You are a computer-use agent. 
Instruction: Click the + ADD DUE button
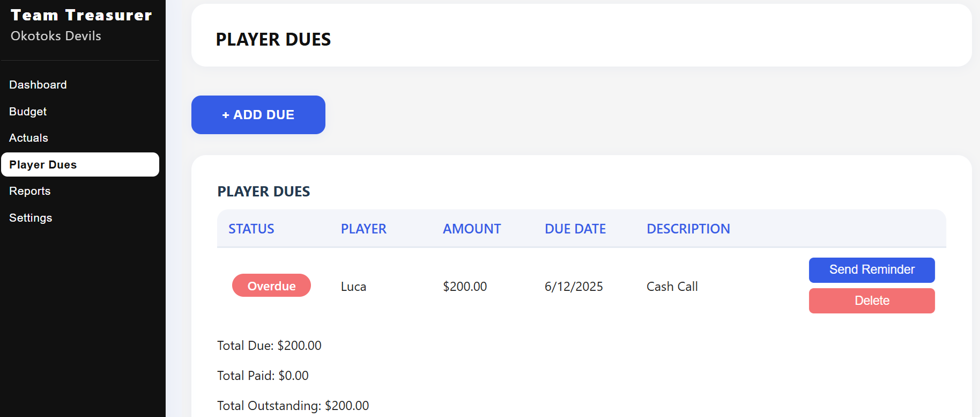click(x=258, y=114)
